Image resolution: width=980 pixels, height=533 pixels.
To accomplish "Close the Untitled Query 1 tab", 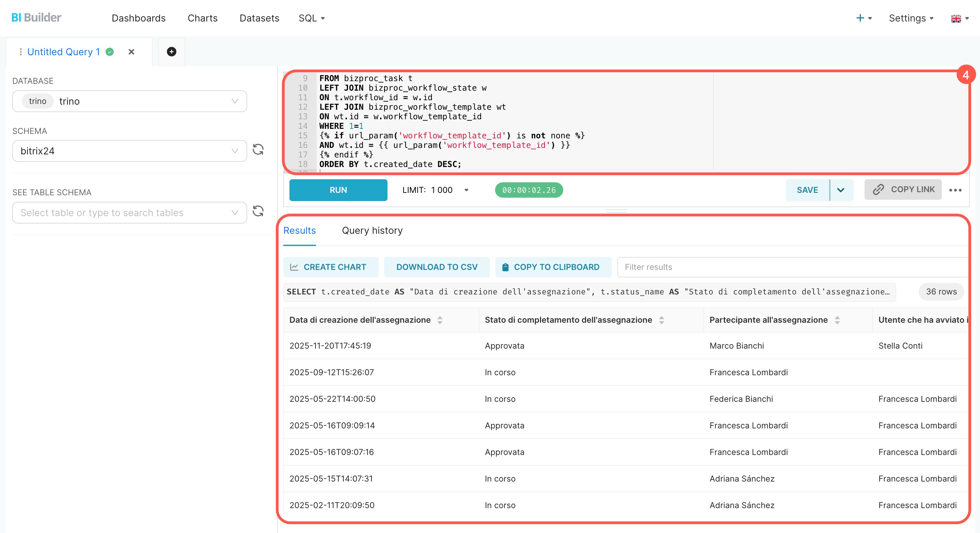I will point(131,52).
